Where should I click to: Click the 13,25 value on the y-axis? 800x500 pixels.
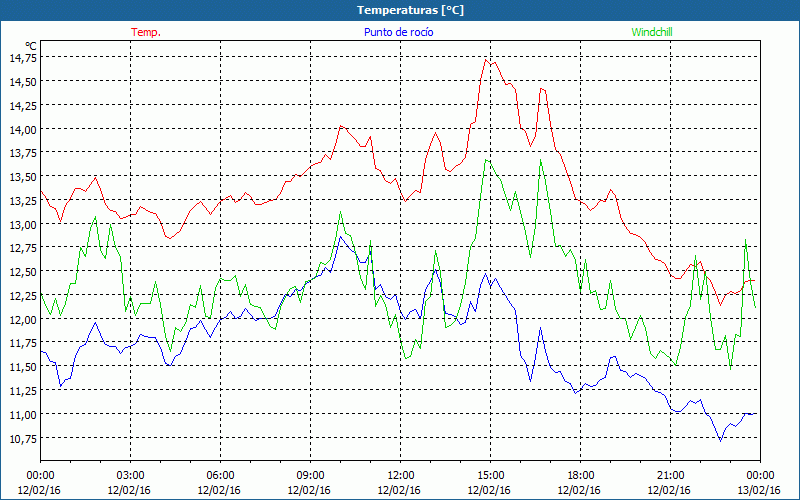(x=23, y=201)
